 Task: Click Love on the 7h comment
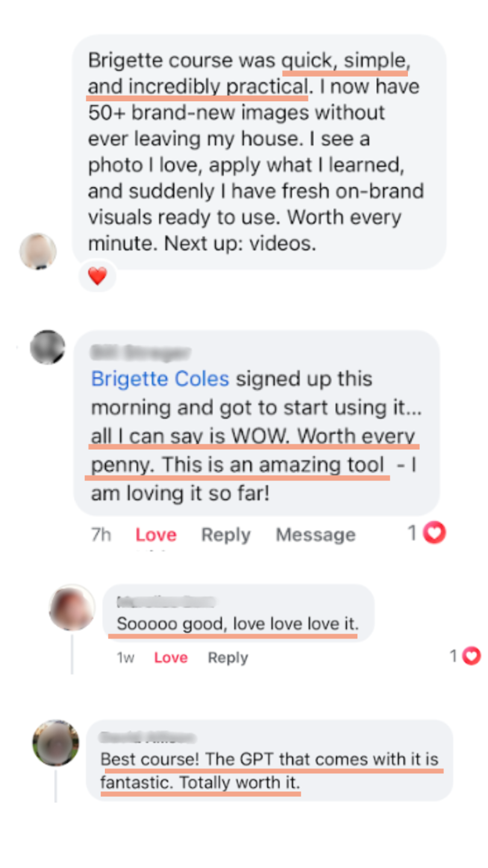pos(156,535)
